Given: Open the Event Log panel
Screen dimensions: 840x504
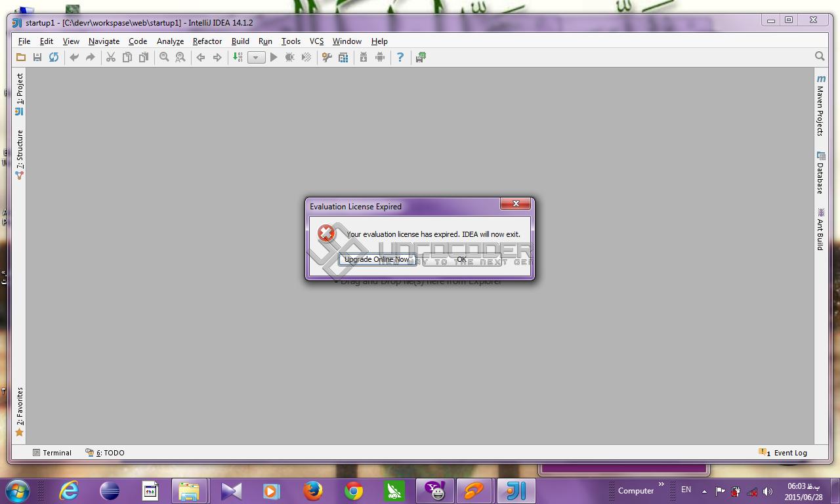Looking at the screenshot, I should click(783, 453).
